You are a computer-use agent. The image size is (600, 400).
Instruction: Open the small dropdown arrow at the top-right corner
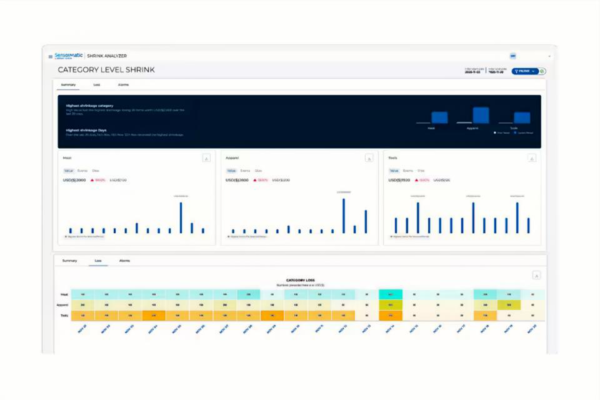pos(549,56)
